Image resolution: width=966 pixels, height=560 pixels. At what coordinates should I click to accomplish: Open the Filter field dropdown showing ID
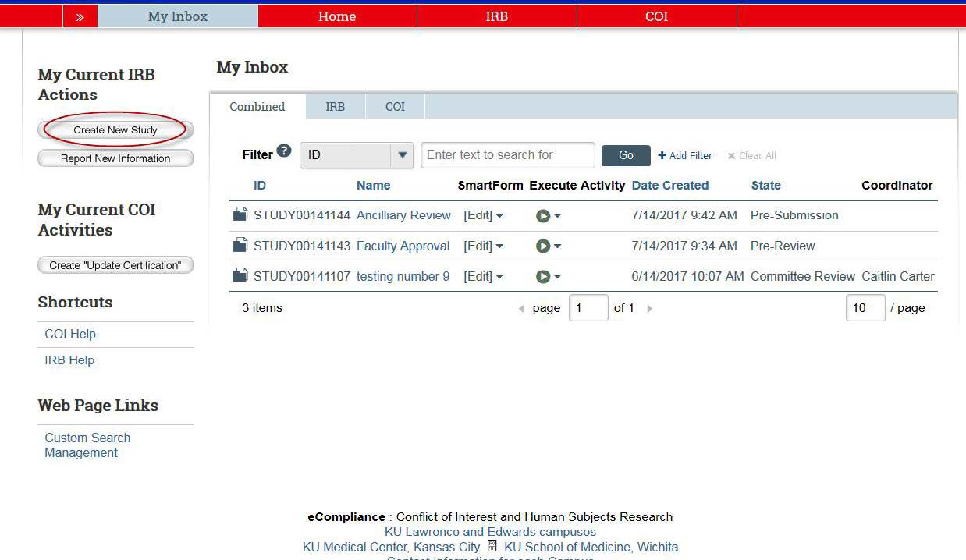coord(403,154)
